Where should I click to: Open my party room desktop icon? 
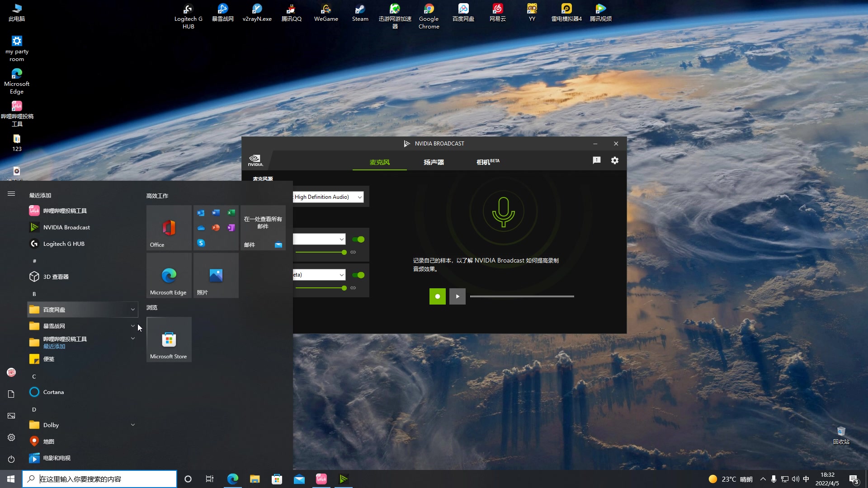17,49
